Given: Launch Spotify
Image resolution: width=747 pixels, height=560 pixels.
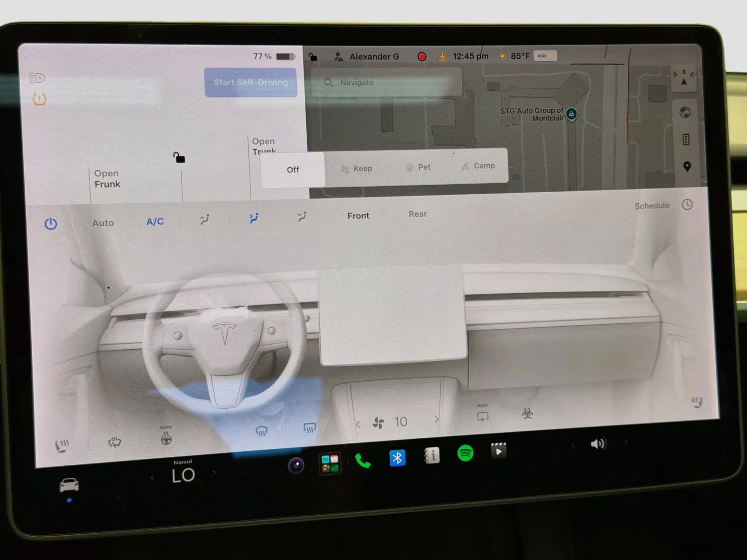Looking at the screenshot, I should [465, 453].
